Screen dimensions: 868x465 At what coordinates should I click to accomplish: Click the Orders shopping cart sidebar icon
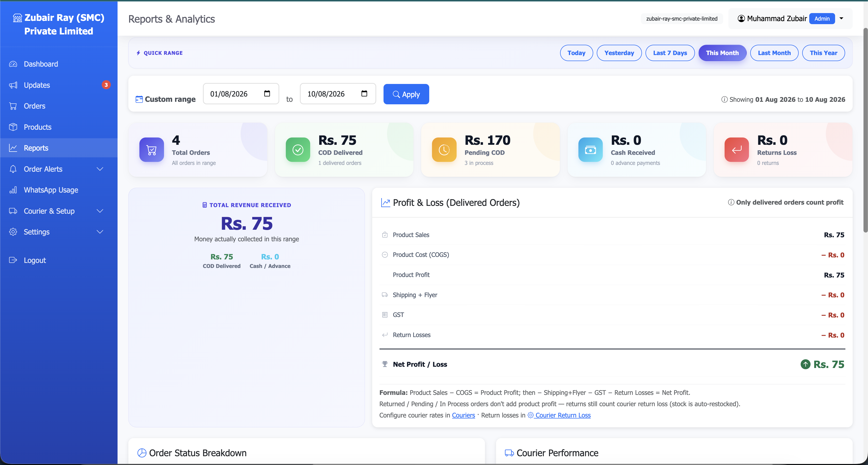click(13, 106)
